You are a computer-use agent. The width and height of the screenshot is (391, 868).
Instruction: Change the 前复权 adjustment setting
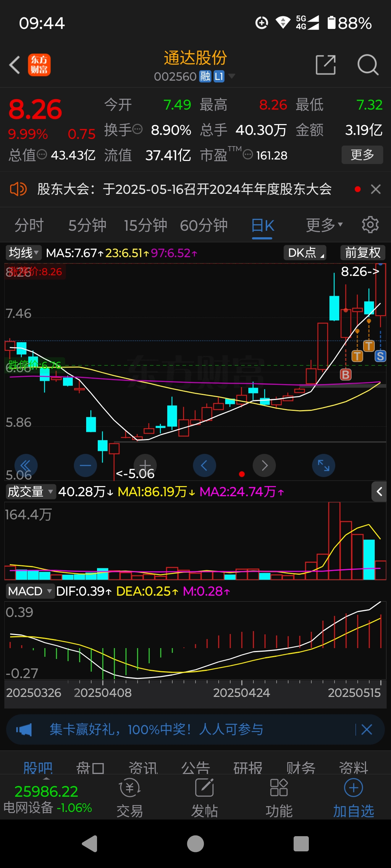point(363,252)
